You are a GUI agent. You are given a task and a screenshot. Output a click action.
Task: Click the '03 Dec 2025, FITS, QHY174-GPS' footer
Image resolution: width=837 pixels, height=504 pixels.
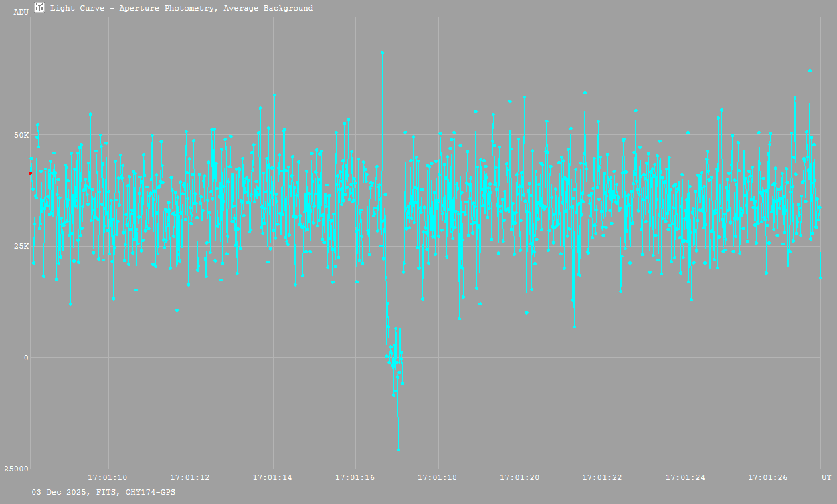(x=104, y=492)
